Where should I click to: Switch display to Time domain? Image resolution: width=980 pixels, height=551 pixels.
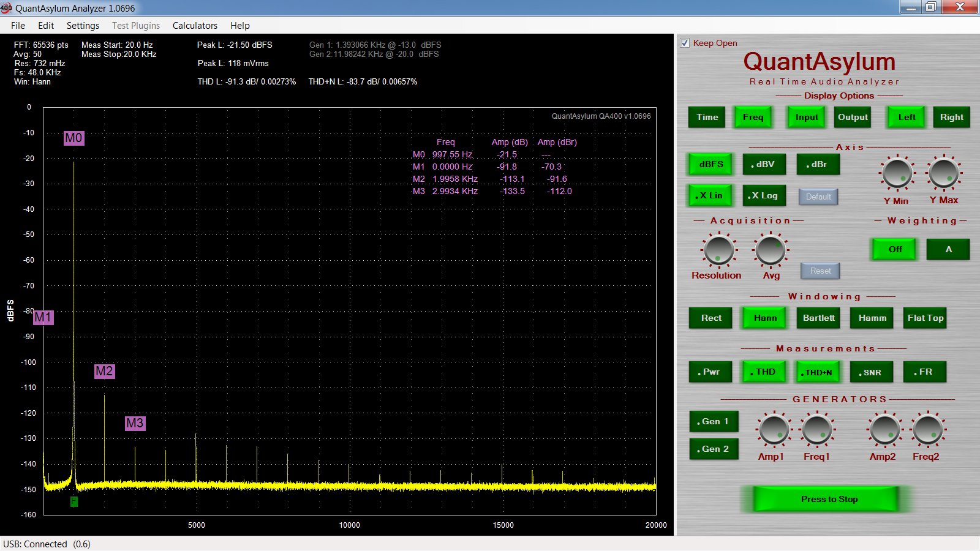pyautogui.click(x=707, y=117)
